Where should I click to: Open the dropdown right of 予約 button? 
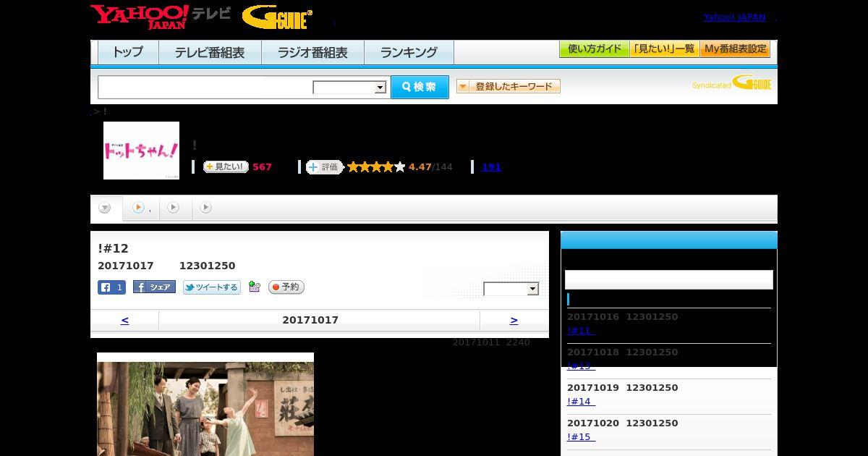click(x=511, y=289)
